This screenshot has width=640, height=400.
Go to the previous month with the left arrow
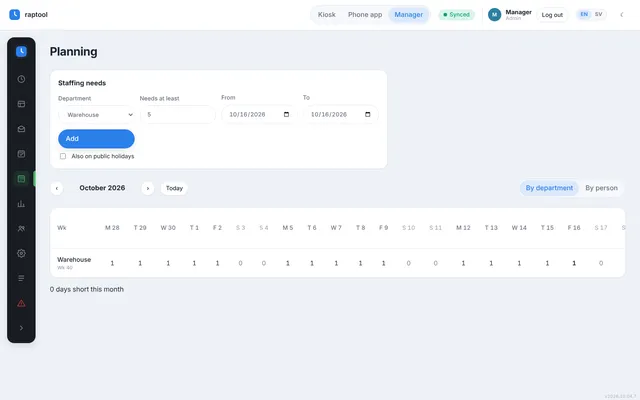(x=57, y=188)
